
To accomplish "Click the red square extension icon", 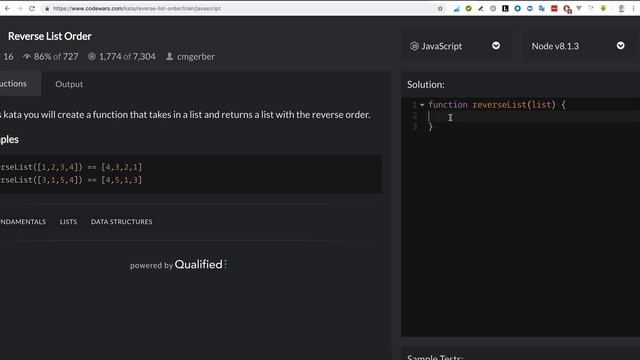I will [x=554, y=9].
